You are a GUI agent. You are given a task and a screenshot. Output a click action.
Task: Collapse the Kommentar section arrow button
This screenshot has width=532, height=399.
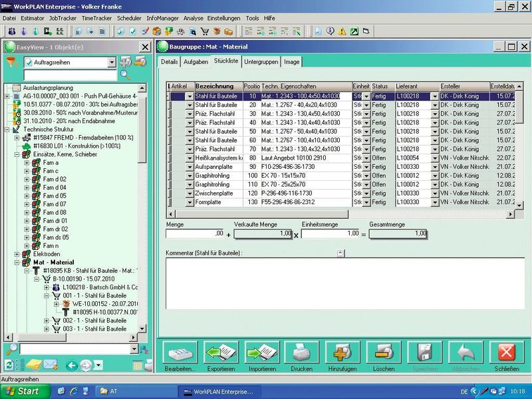click(x=340, y=253)
